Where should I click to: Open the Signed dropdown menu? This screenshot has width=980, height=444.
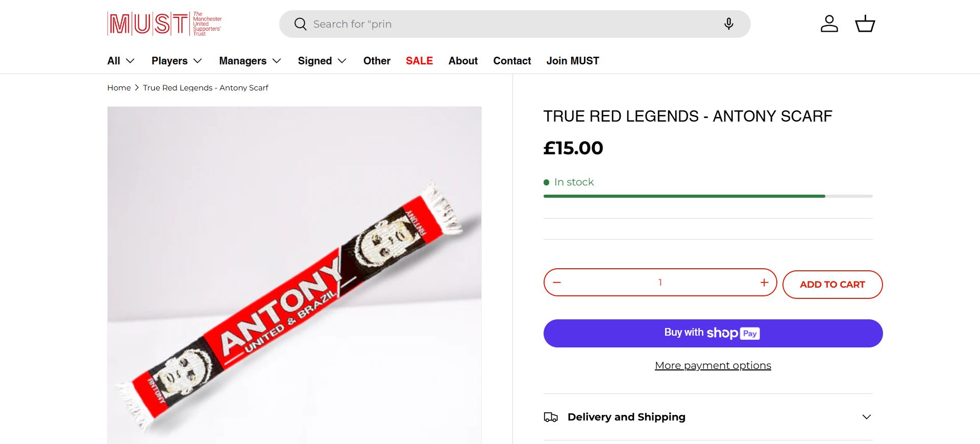click(322, 61)
